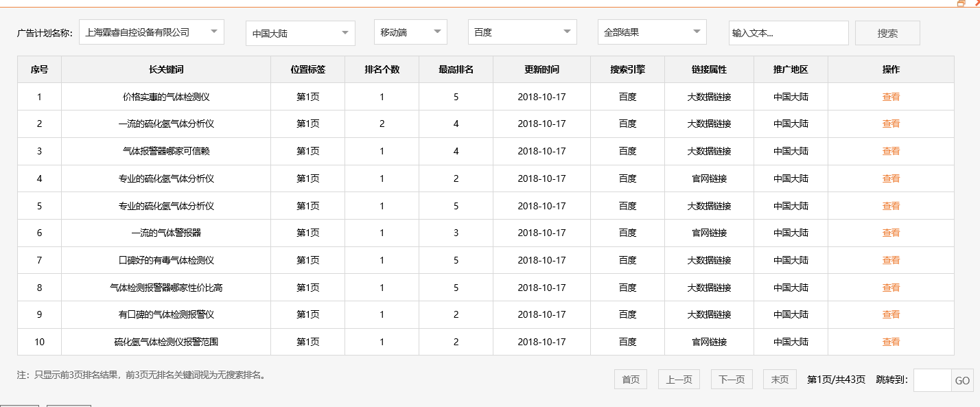Click 查看 for 价格实惠的气体检测仪
Image resolution: width=980 pixels, height=407 pixels.
[x=890, y=96]
